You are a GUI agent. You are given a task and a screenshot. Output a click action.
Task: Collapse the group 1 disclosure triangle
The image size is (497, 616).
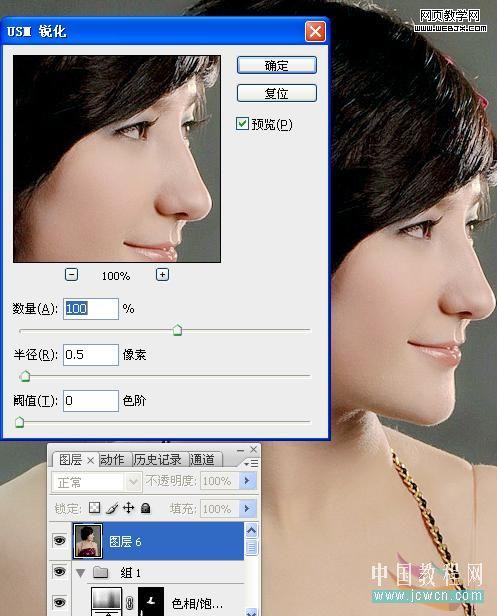pyautogui.click(x=81, y=573)
